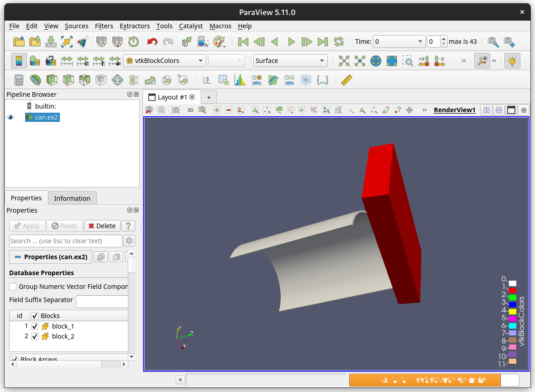Collapse the Properties (can.ex2) section

point(51,257)
